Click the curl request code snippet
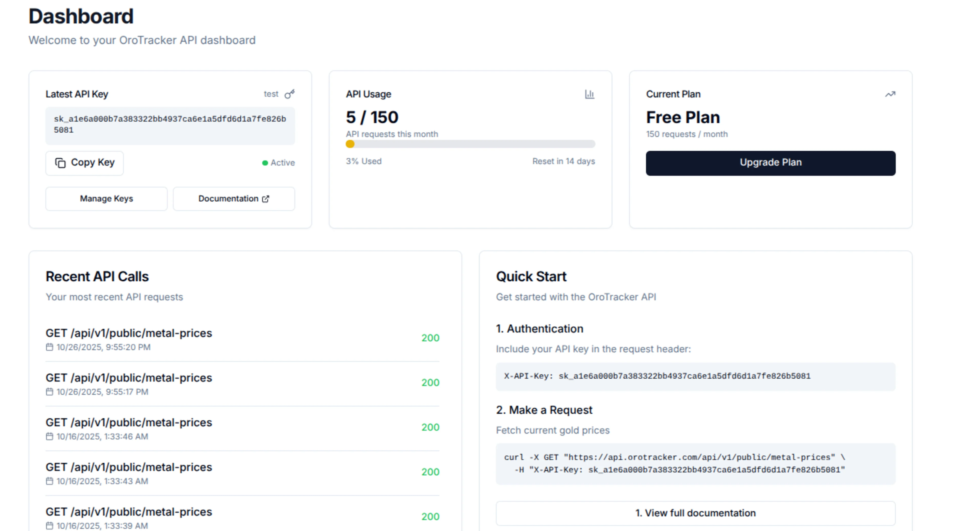Viewport: 980px width, 531px height. pyautogui.click(x=695, y=464)
